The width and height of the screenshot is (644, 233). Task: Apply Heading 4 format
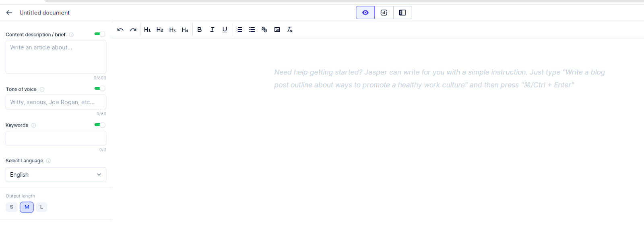(x=185, y=30)
